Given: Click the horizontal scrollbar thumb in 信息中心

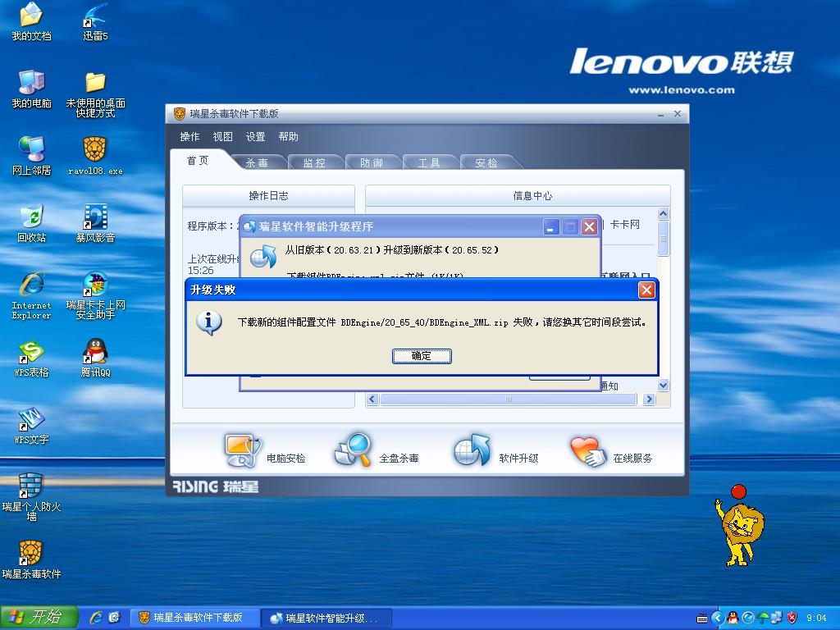Looking at the screenshot, I should [x=509, y=399].
